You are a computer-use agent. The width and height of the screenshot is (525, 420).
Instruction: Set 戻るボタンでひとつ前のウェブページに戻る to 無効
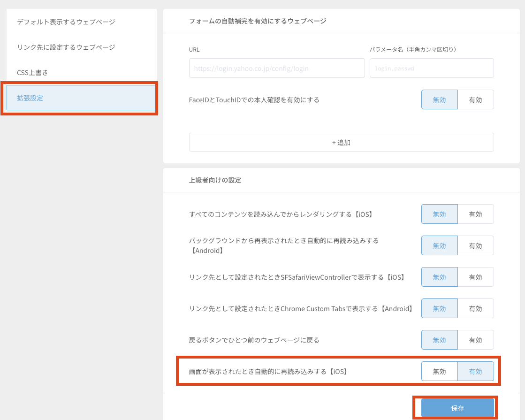[x=439, y=340]
